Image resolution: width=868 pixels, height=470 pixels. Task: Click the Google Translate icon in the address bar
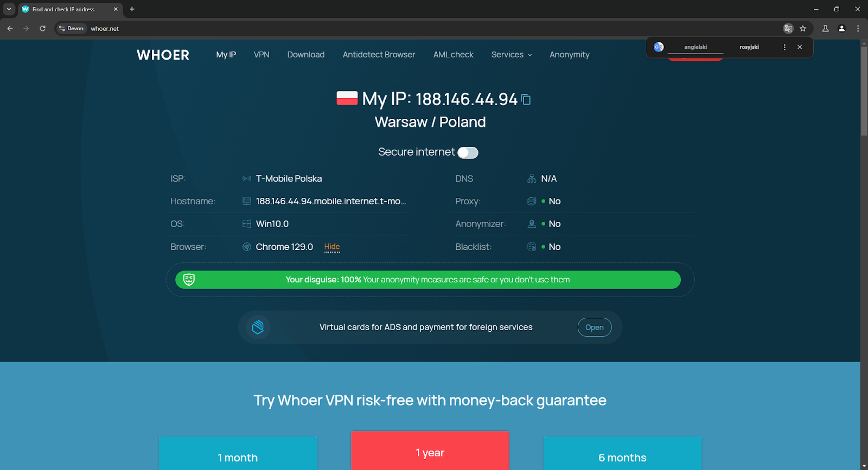(788, 29)
